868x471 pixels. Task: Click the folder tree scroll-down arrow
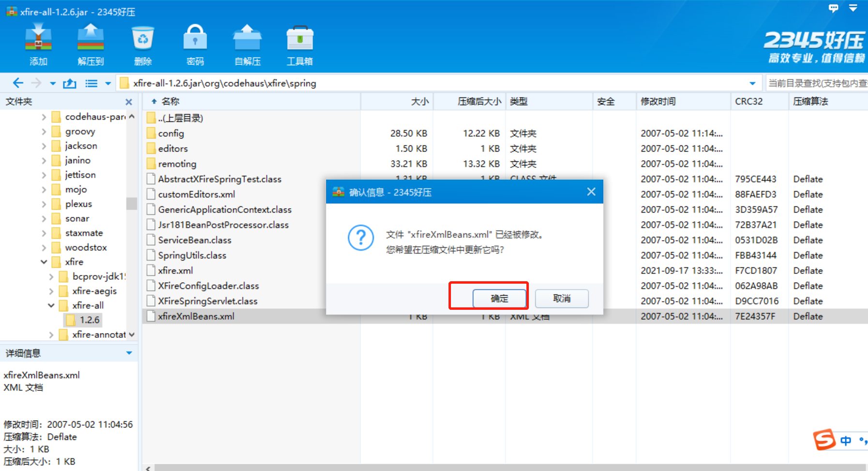click(132, 334)
